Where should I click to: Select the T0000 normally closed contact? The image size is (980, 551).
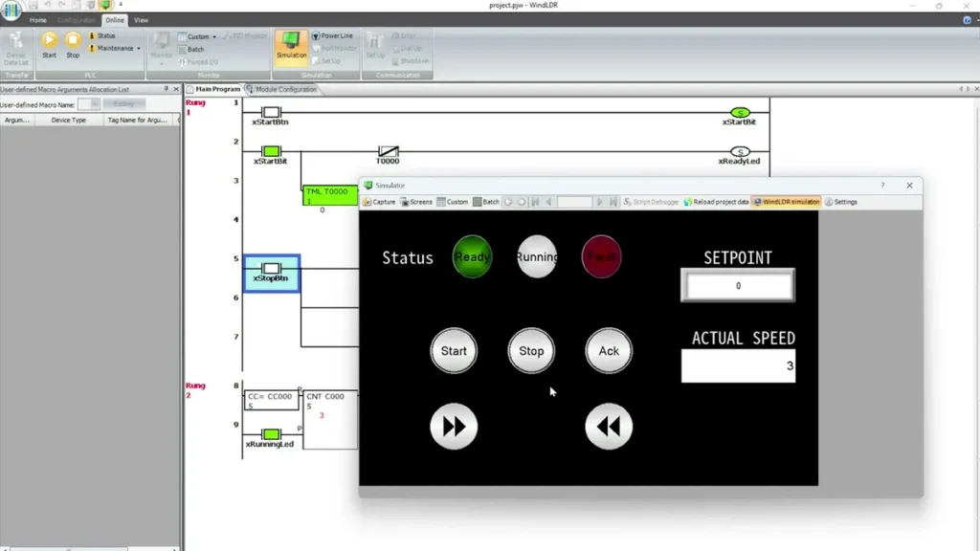tap(389, 151)
